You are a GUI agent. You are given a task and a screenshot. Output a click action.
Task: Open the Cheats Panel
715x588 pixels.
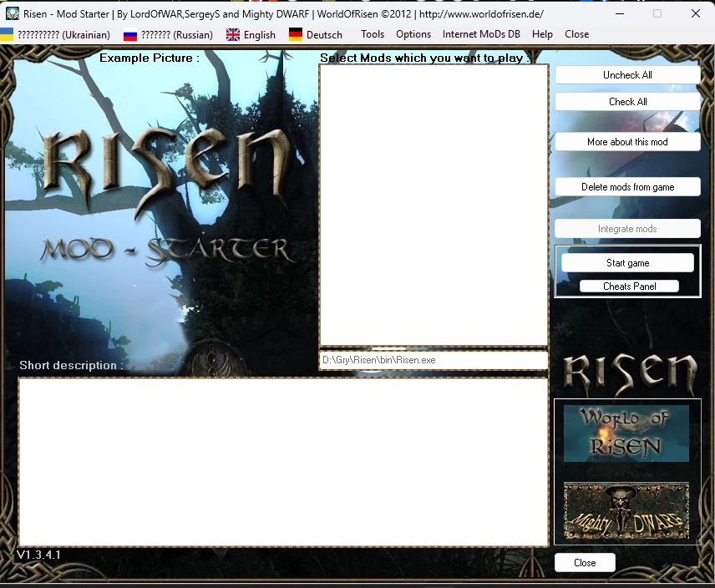coord(629,286)
